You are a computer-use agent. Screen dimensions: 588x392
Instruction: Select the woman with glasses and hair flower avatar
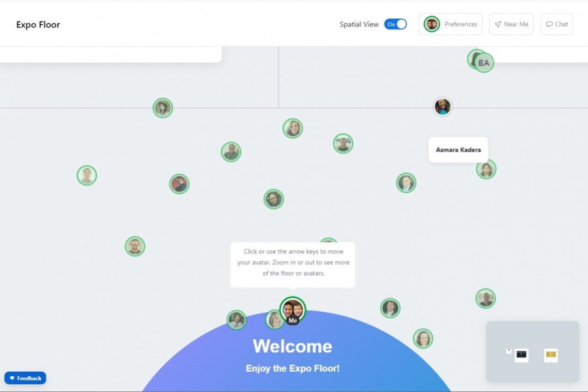click(x=274, y=199)
